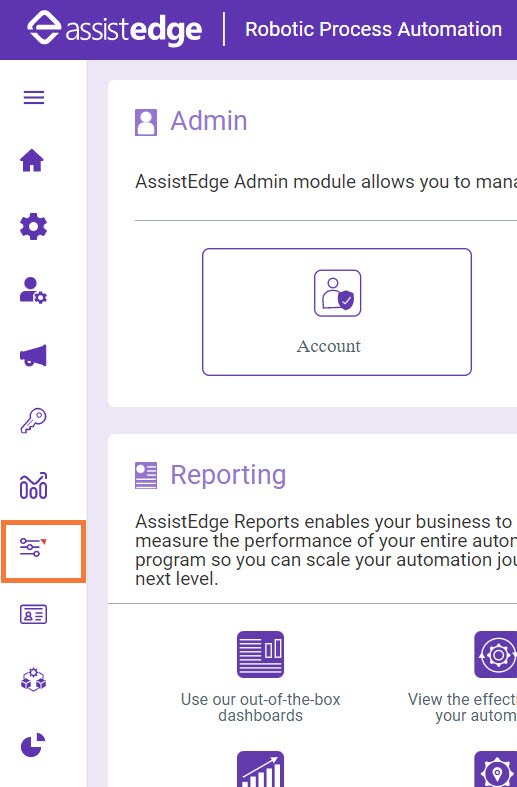Open the ID card sidebar icon

point(33,614)
